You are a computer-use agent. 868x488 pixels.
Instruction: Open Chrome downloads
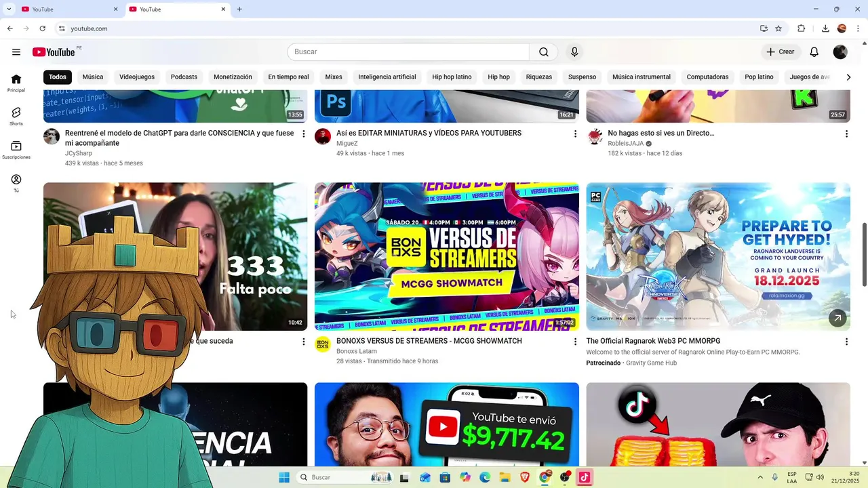[x=825, y=28]
